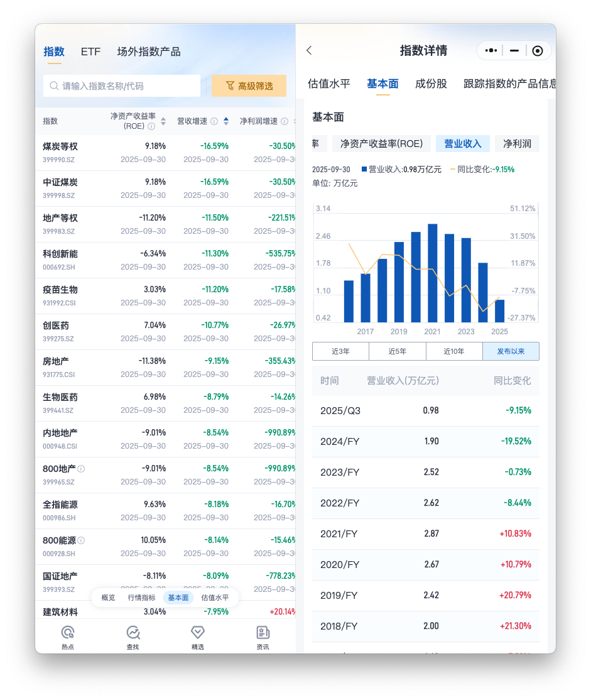Switch to the ETF tab
The image size is (591, 700).
pos(90,52)
